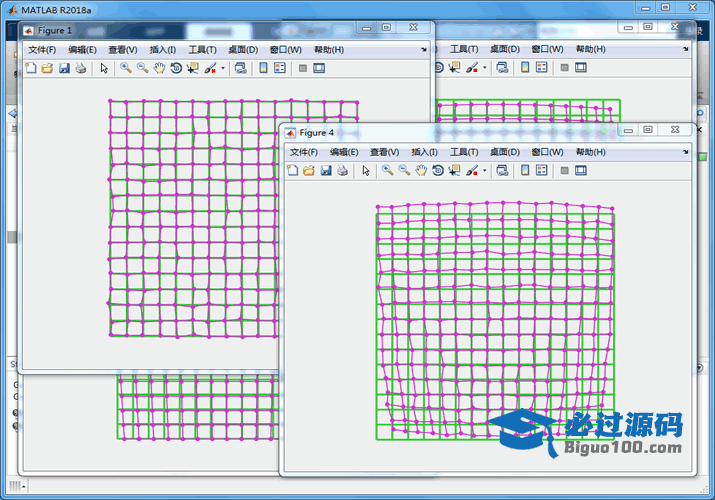
Task: Open 文件(F) menu in Figure 1
Action: point(42,50)
